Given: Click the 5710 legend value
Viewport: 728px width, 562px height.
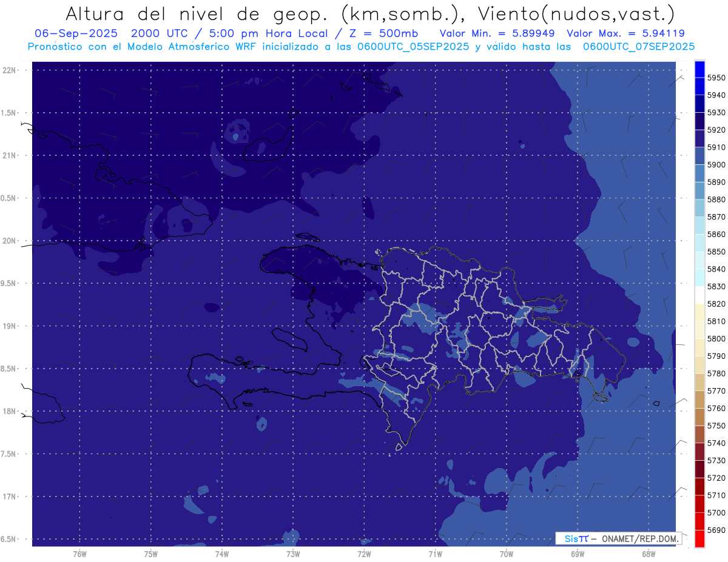Looking at the screenshot, I should [x=716, y=495].
